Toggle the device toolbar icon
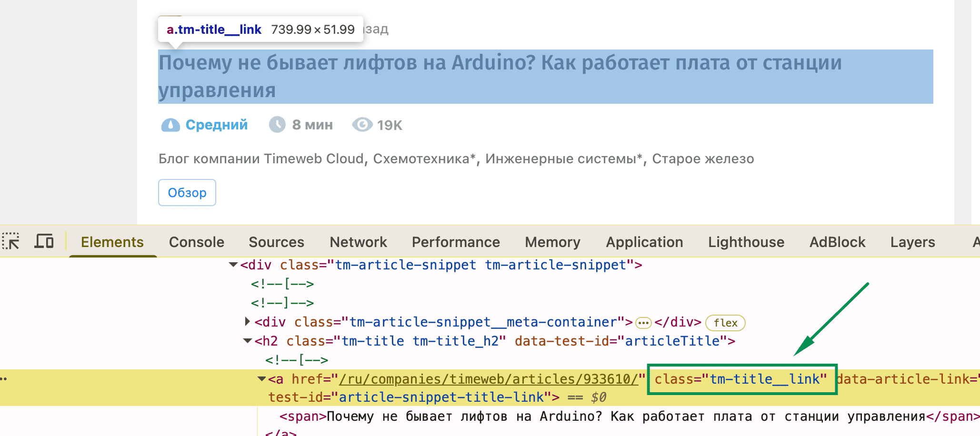This screenshot has height=436, width=980. point(44,241)
